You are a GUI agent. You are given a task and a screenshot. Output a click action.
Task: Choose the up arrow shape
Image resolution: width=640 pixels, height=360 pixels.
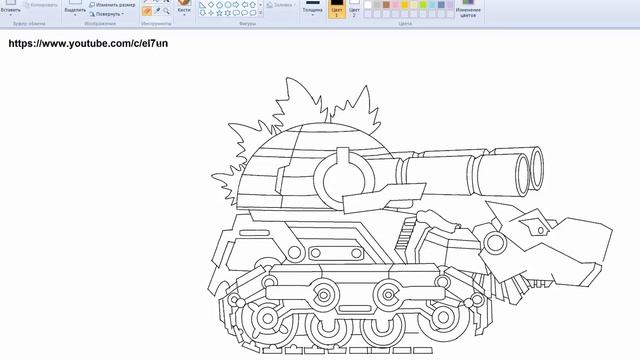(253, 5)
